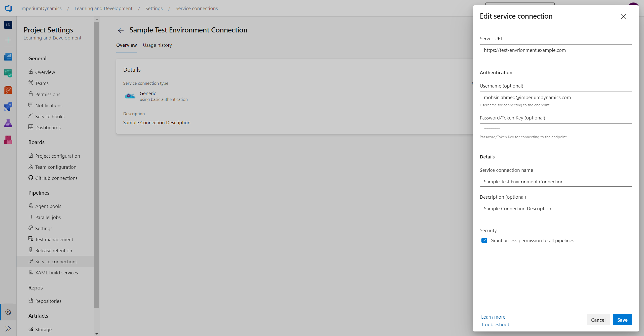
Task: Select the LD project avatar
Action: (8, 25)
